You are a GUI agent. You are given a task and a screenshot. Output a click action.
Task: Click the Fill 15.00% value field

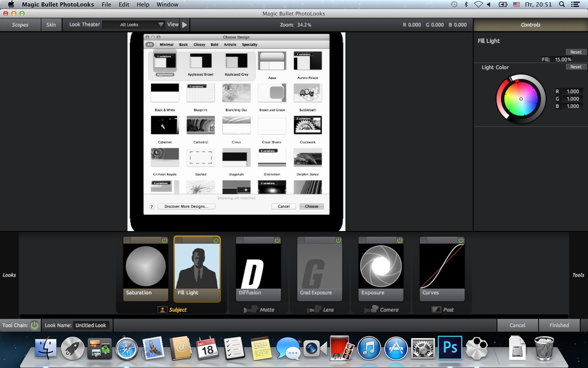click(x=563, y=59)
